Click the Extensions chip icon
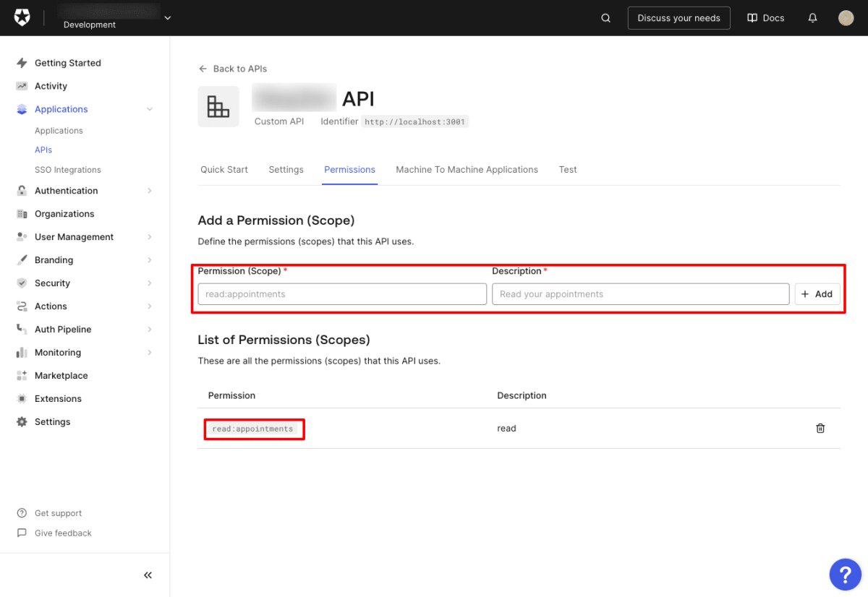The width and height of the screenshot is (868, 597). point(22,399)
